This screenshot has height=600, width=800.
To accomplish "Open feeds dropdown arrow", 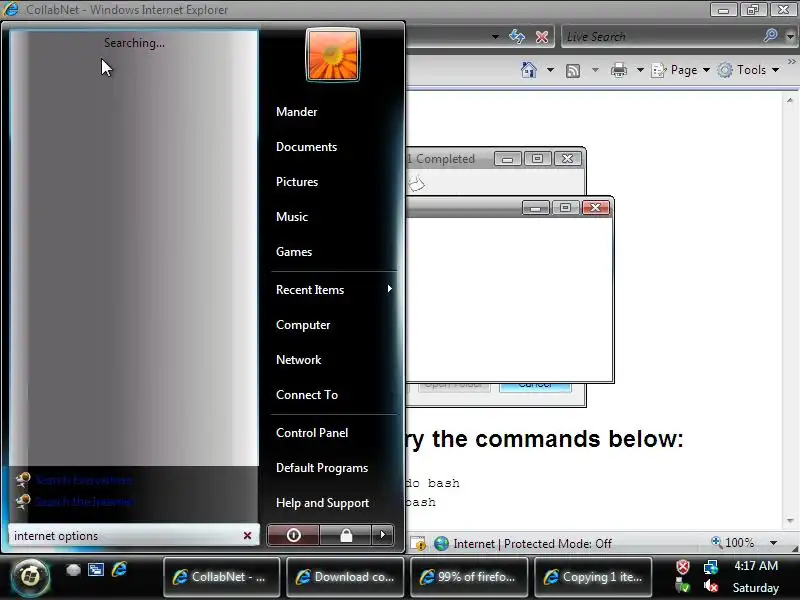I will click(595, 70).
